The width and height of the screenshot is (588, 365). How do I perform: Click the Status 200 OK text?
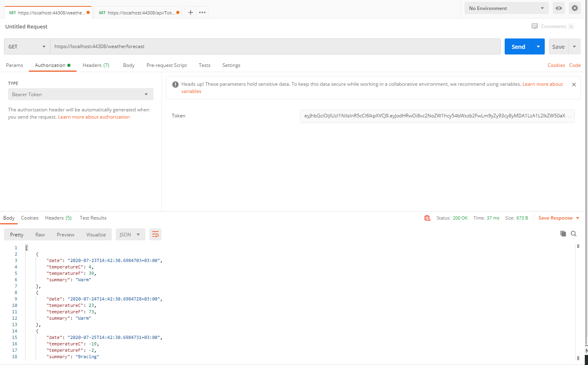(x=452, y=218)
